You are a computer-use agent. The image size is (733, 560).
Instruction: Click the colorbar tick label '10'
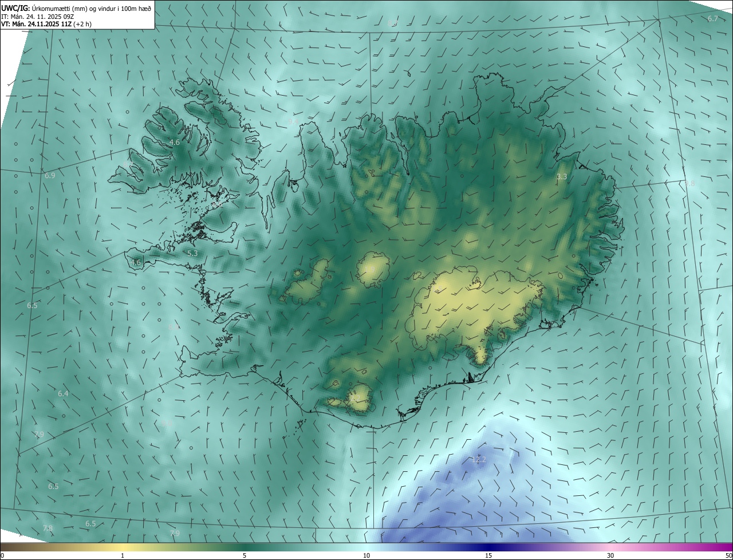click(366, 555)
